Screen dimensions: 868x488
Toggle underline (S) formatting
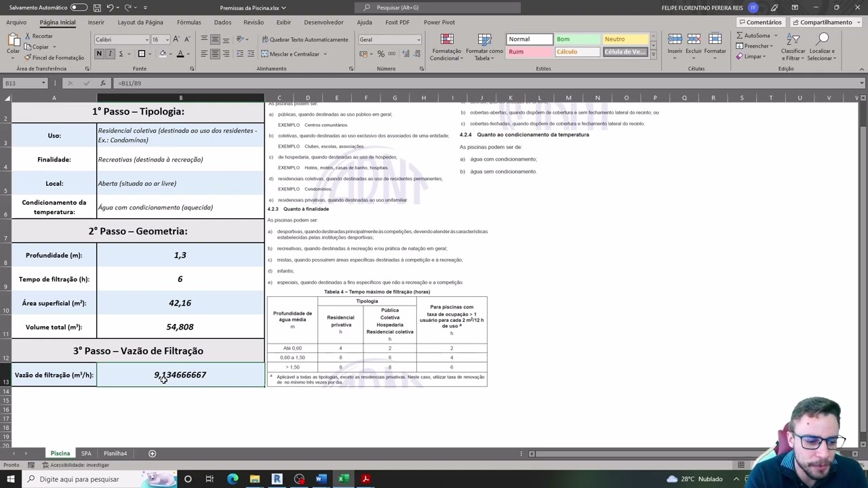point(121,54)
